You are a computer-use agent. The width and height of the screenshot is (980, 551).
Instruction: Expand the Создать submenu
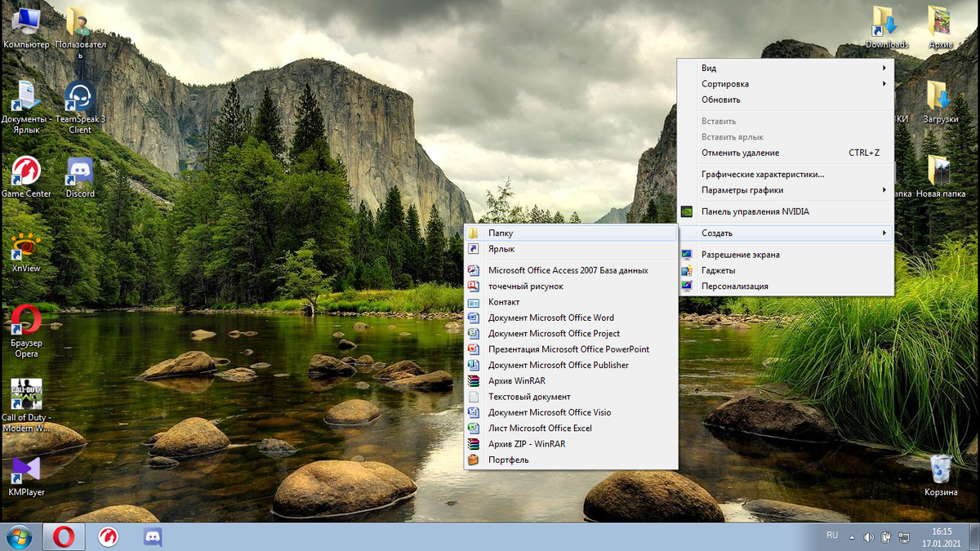(786, 233)
